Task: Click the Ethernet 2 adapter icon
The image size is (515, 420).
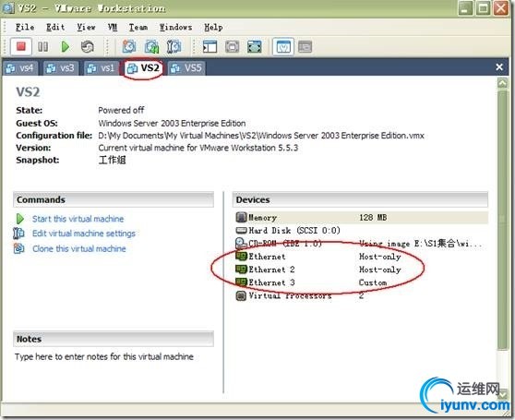Action: click(241, 270)
